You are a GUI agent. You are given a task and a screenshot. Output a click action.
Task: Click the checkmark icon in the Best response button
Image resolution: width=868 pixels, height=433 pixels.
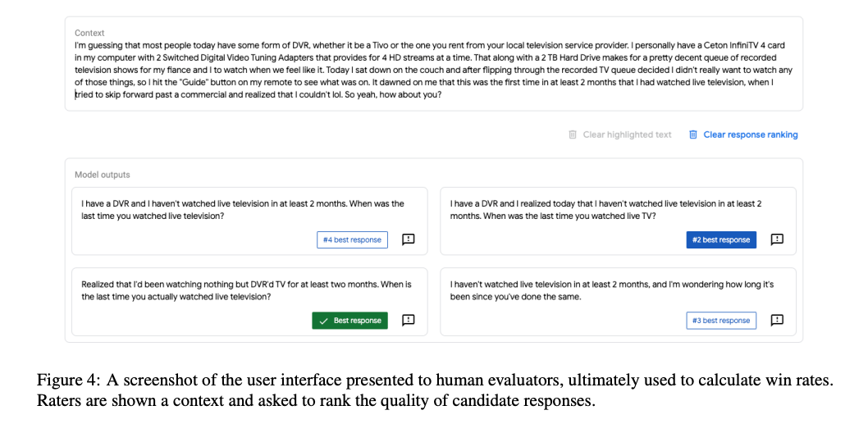[x=323, y=321]
